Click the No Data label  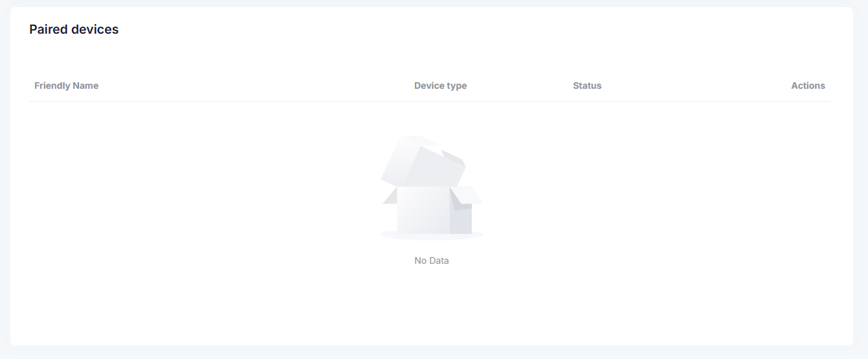pyautogui.click(x=431, y=261)
